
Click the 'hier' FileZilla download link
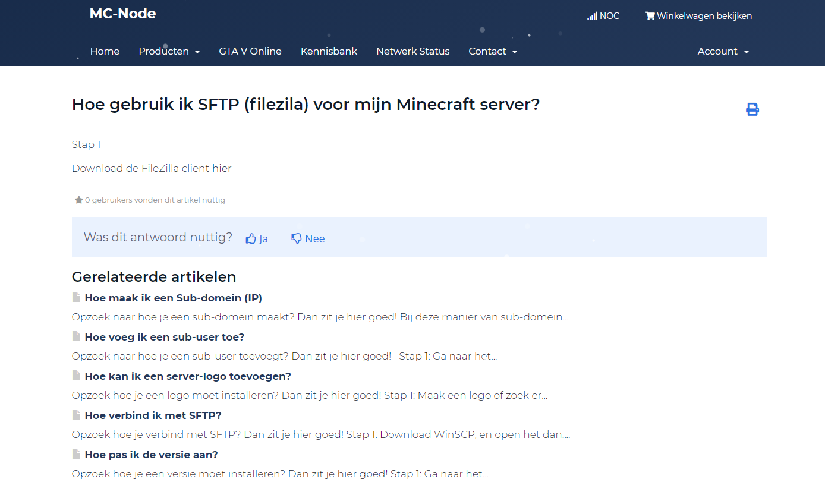(222, 168)
